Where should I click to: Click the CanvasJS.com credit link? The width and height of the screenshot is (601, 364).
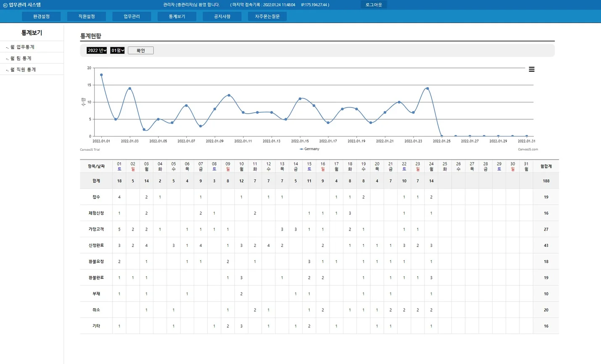tap(528, 149)
